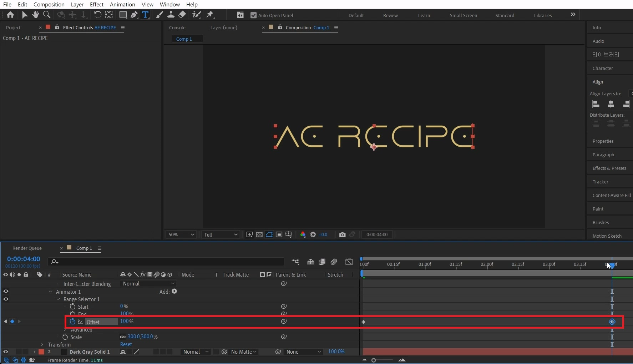Expand the Dark Gray Solid 1 layer
The height and width of the screenshot is (364, 633).
point(34,352)
